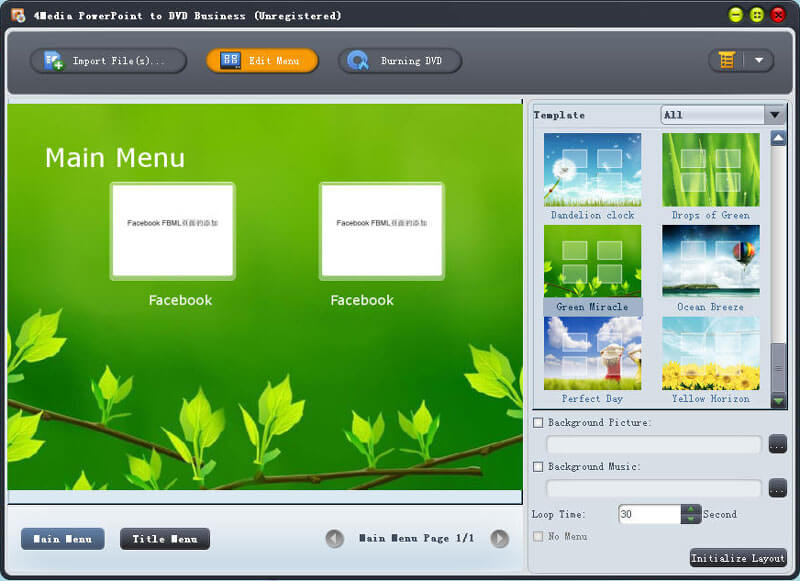
Task: Increase the Loop Time value
Action: [x=691, y=509]
